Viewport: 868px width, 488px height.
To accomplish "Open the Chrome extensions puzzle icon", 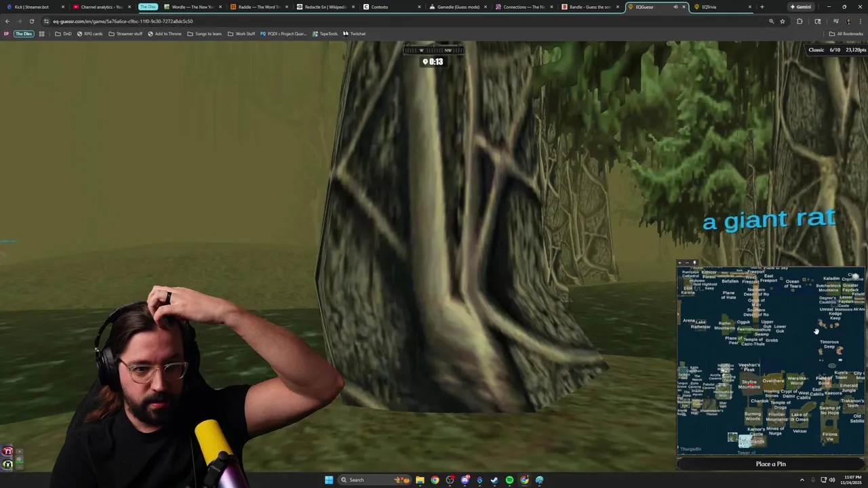I will (x=800, y=21).
